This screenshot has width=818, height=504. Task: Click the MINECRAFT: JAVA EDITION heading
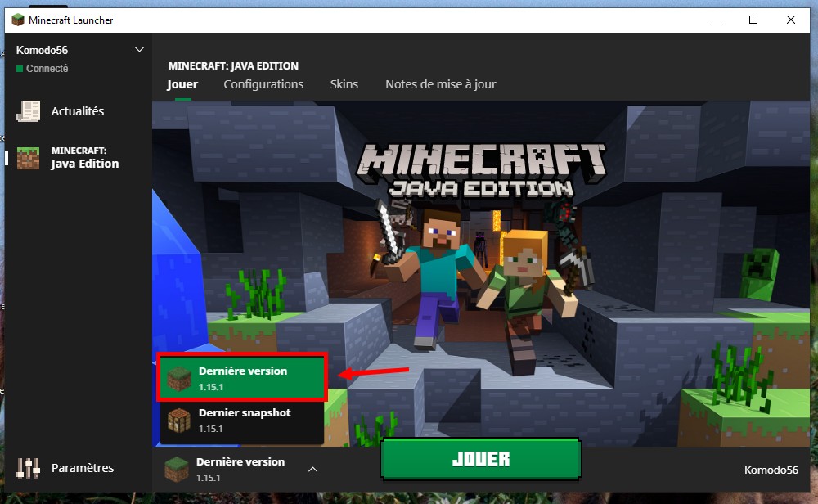tap(233, 65)
